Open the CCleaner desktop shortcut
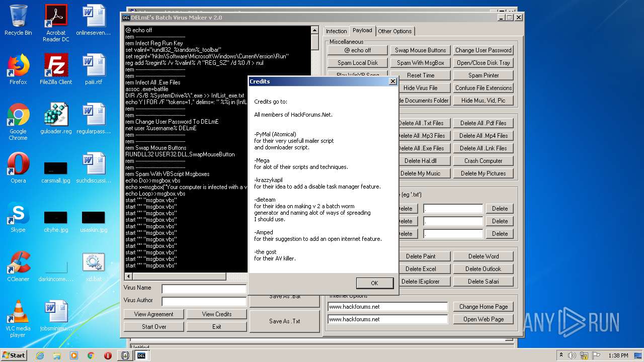The image size is (644, 362). pos(18,266)
